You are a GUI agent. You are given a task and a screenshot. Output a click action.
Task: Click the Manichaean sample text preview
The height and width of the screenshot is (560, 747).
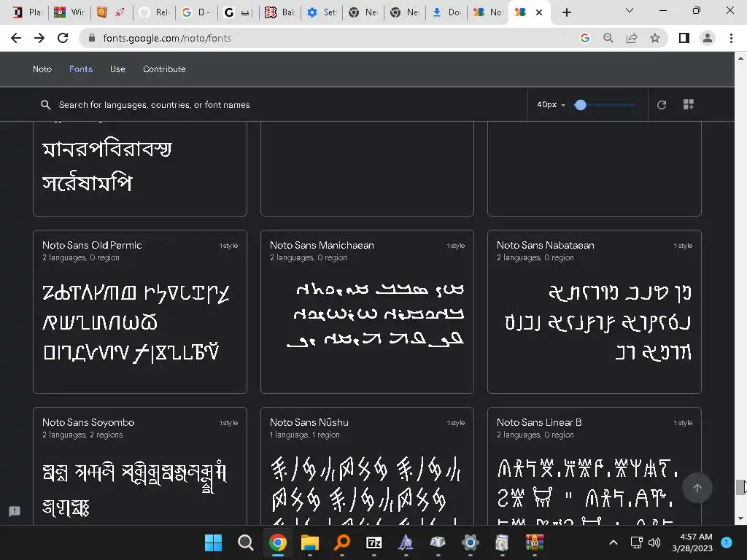click(x=376, y=315)
